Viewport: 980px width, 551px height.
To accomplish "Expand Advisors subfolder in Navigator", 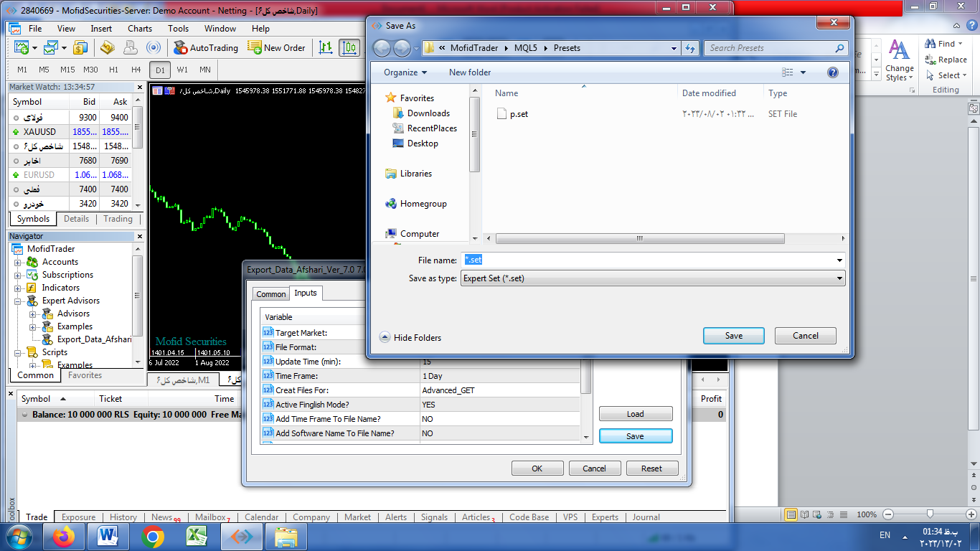I will tap(32, 314).
